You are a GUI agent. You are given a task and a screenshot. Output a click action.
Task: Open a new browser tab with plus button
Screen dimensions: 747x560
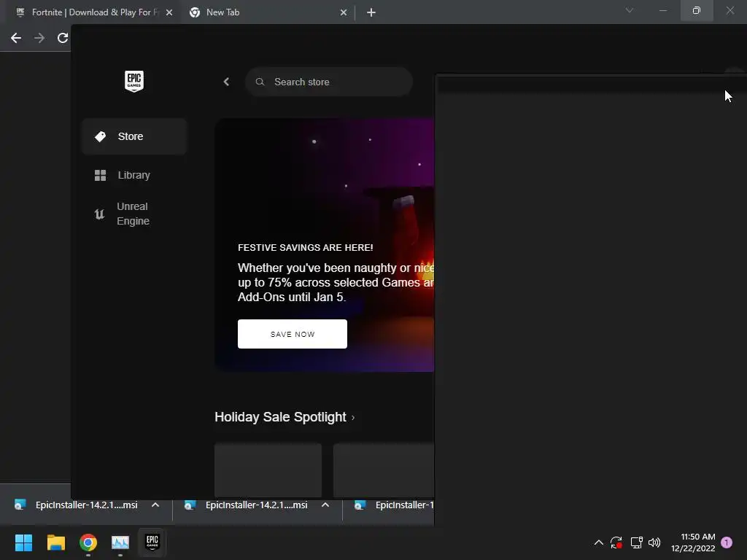[x=371, y=12]
